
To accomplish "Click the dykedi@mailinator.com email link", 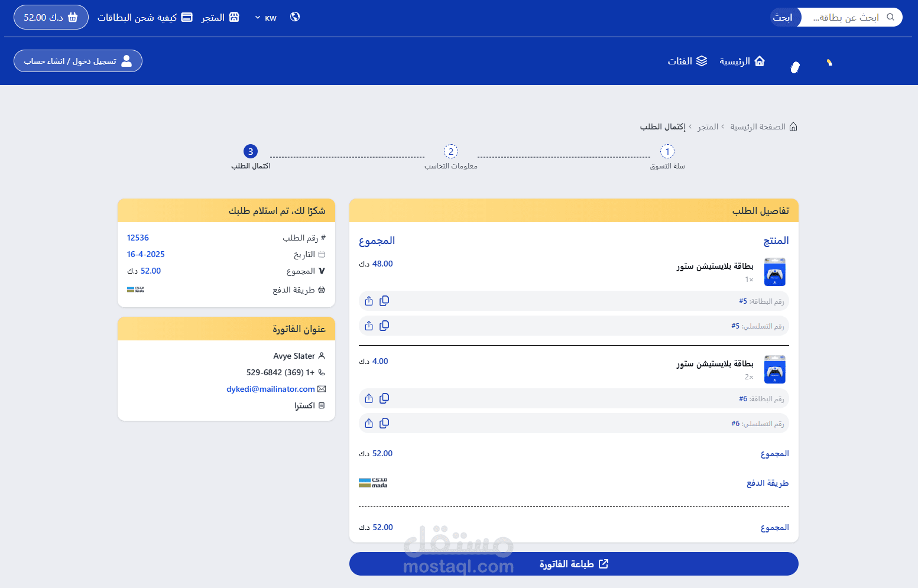I will point(271,389).
